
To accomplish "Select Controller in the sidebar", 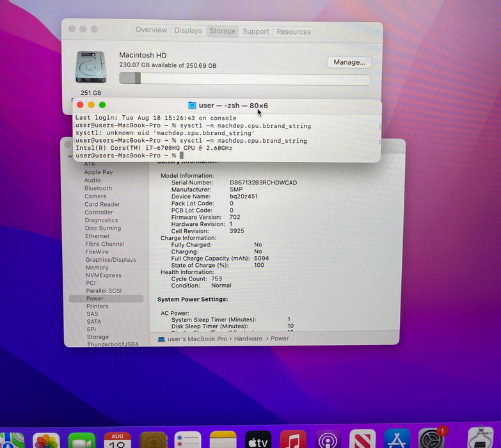I will pos(99,212).
